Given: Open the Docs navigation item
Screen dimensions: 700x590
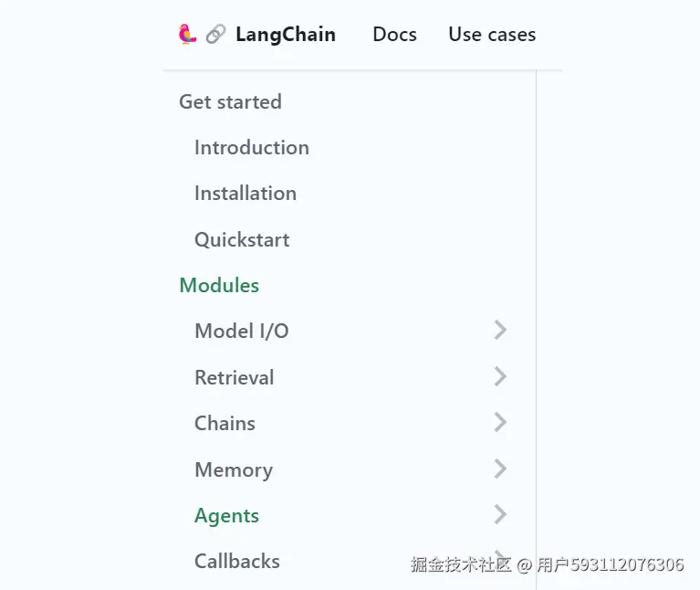Looking at the screenshot, I should [x=394, y=35].
